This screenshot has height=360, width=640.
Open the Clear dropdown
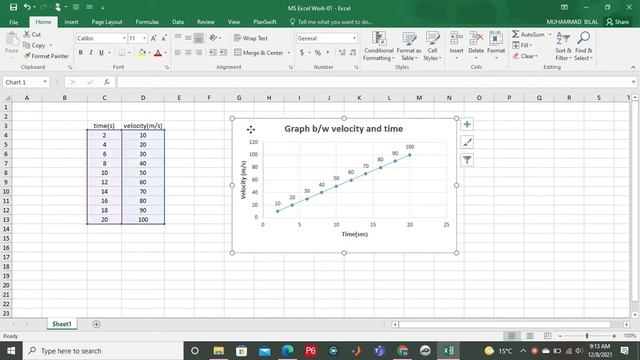point(525,56)
